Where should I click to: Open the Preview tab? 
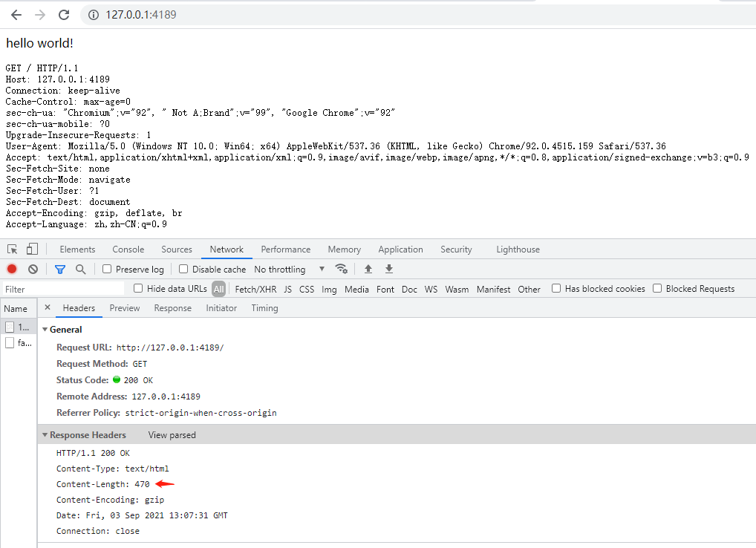pos(124,307)
